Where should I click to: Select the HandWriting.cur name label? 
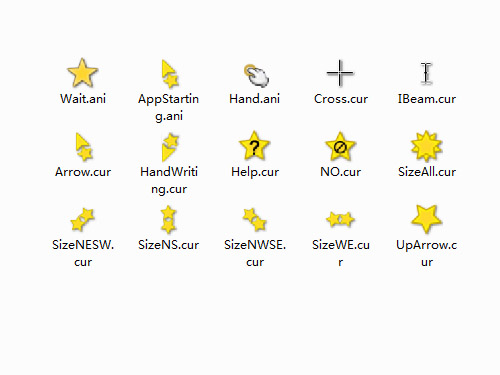click(169, 180)
